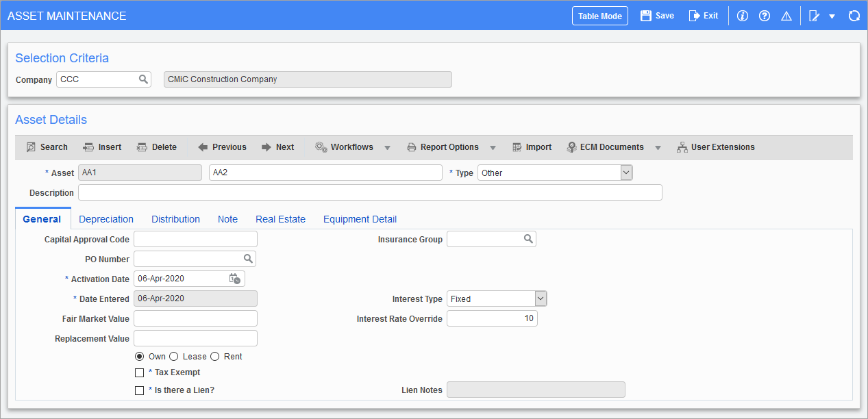Expand the Report Options dropdown arrow
This screenshot has width=868, height=419.
click(x=493, y=147)
